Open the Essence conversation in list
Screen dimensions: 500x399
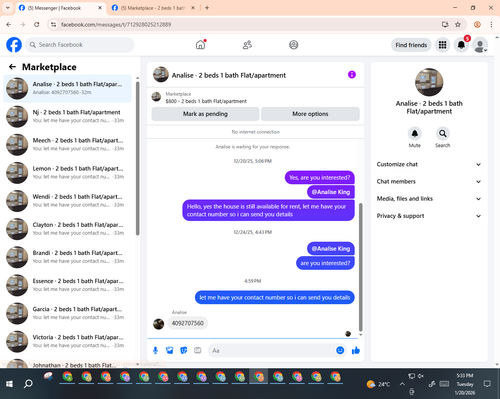[x=67, y=285]
